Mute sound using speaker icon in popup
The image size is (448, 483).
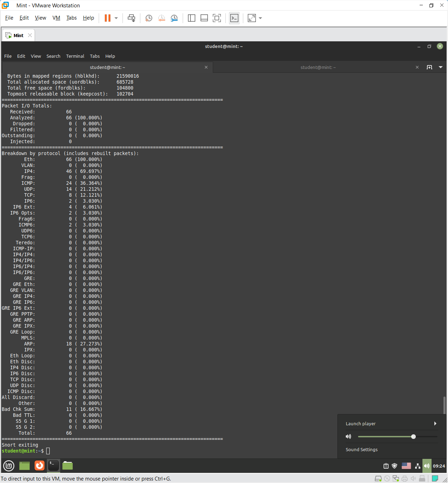tap(348, 436)
